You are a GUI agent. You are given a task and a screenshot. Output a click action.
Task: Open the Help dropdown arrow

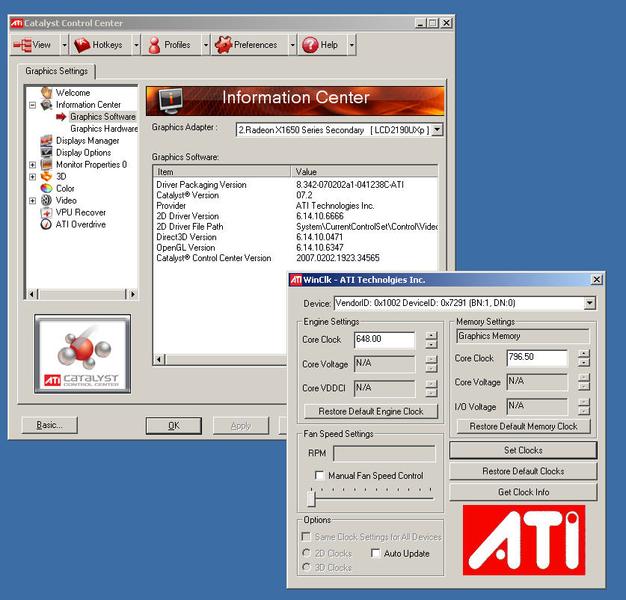351,45
